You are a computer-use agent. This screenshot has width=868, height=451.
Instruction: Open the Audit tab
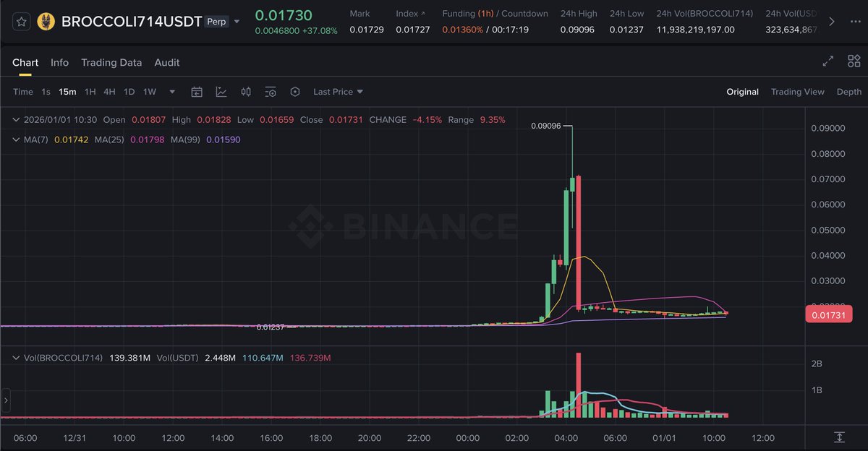tap(167, 63)
